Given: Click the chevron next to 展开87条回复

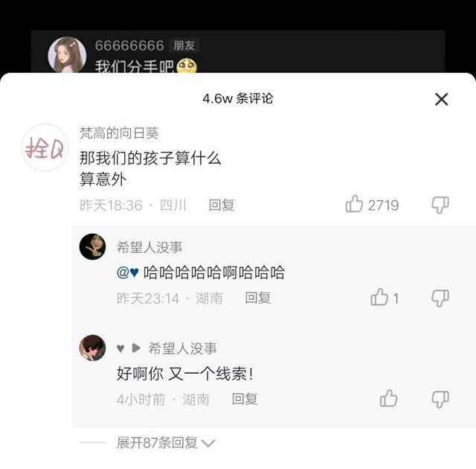Looking at the screenshot, I should click(208, 444).
